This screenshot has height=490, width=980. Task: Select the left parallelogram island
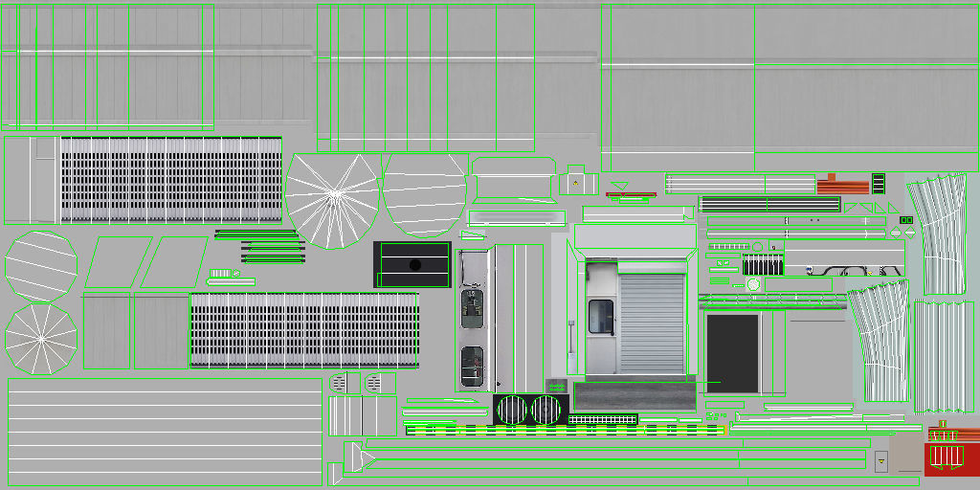pyautogui.click(x=119, y=262)
